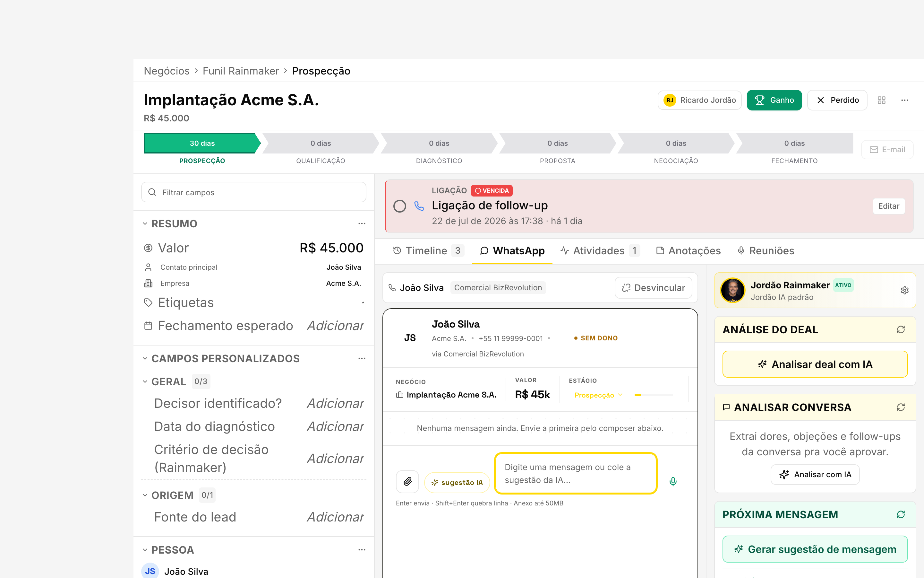Open Campos Personalizados three-dot menu
The image size is (924, 578).
click(362, 359)
